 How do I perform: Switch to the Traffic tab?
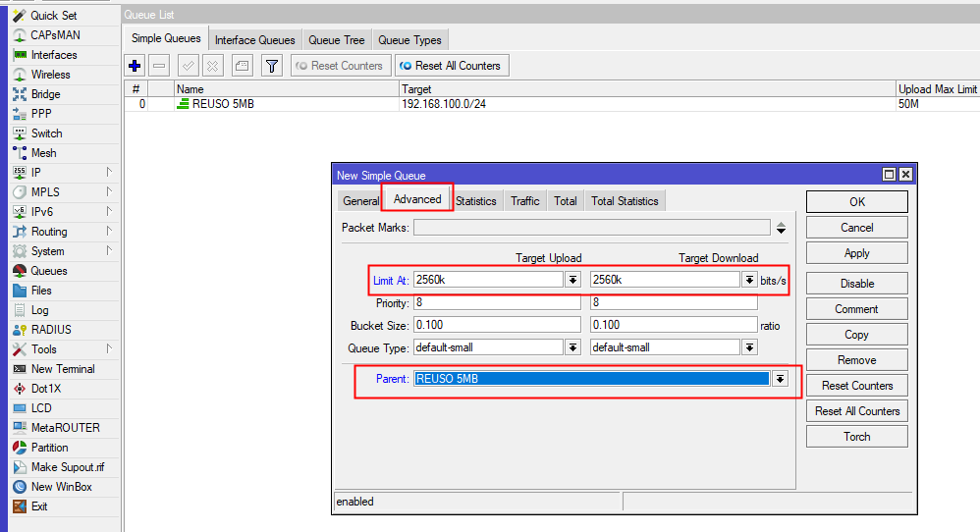pos(524,200)
